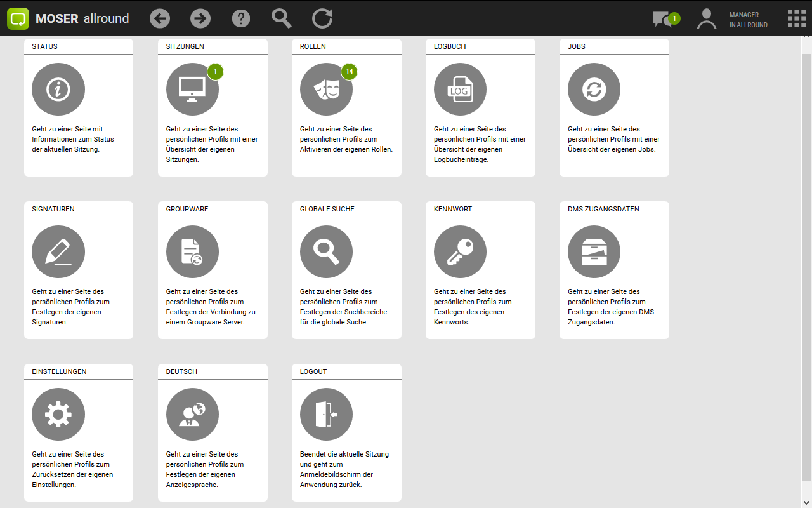Image resolution: width=812 pixels, height=508 pixels.
Task: Click the Groupware document sync icon
Action: [x=192, y=252]
